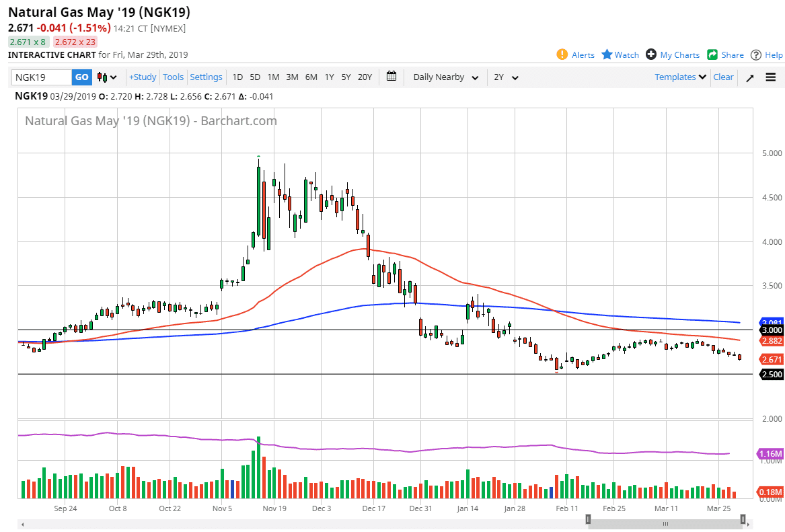
Task: Add chart via My Charts plus icon
Action: point(650,54)
